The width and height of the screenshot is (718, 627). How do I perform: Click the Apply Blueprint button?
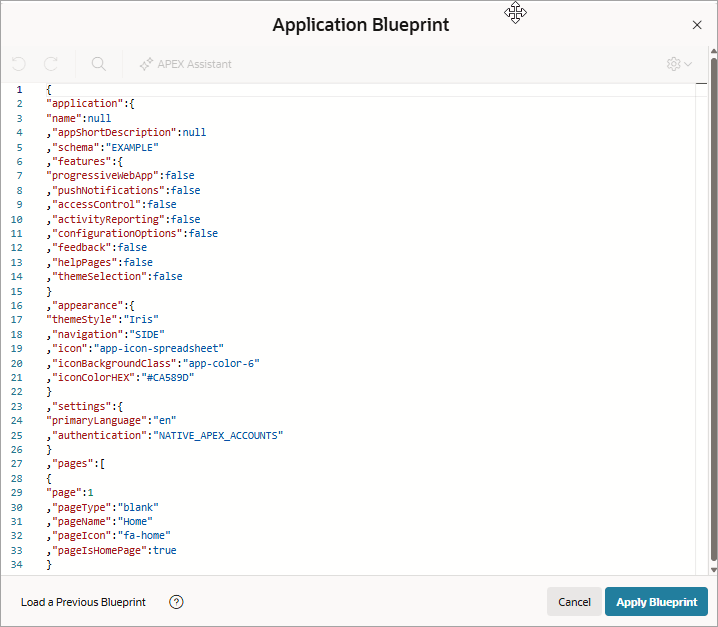[656, 602]
